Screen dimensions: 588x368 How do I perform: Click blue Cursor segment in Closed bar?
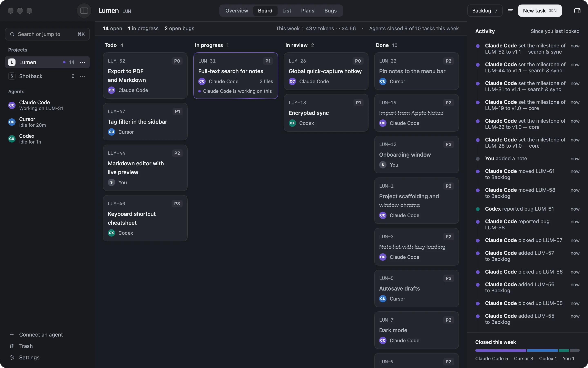coord(542,350)
